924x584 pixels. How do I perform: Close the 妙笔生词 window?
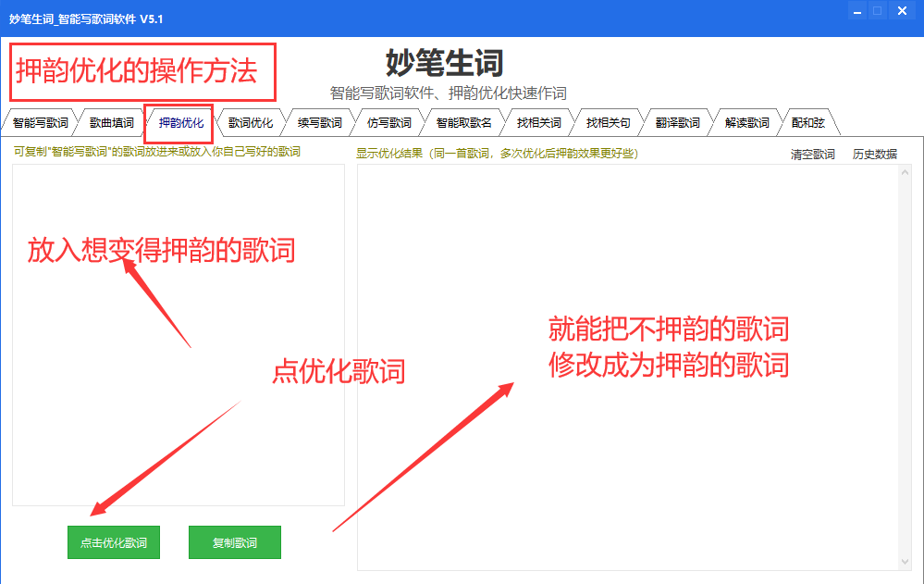pyautogui.click(x=902, y=11)
